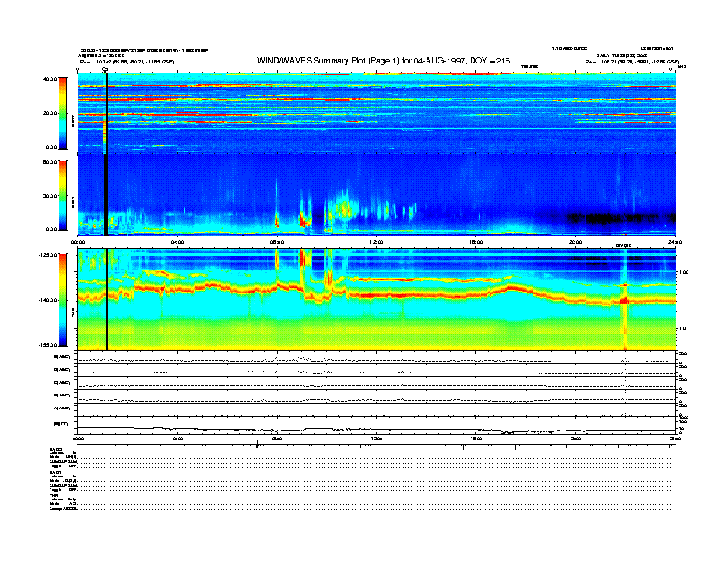Click the bright vertical burst in TNR near 22:00
The height and width of the screenshot is (563, 728).
point(624,300)
